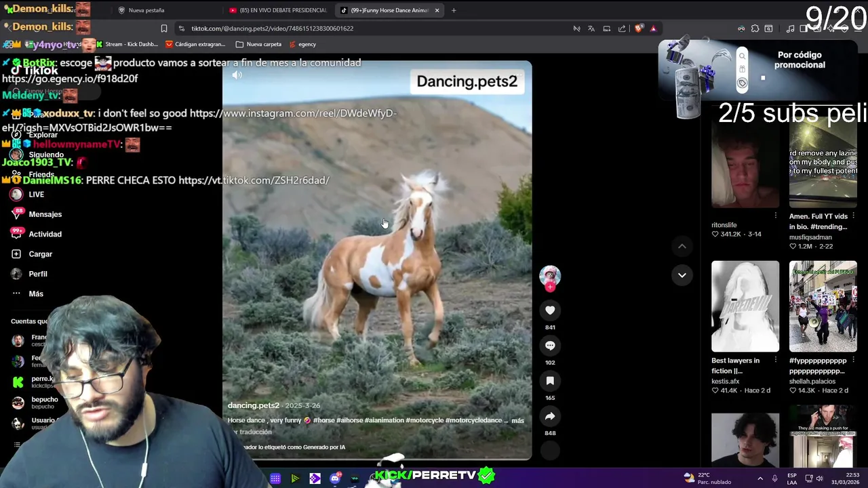
Task: Click the microphone icon in system tray
Action: (774, 479)
